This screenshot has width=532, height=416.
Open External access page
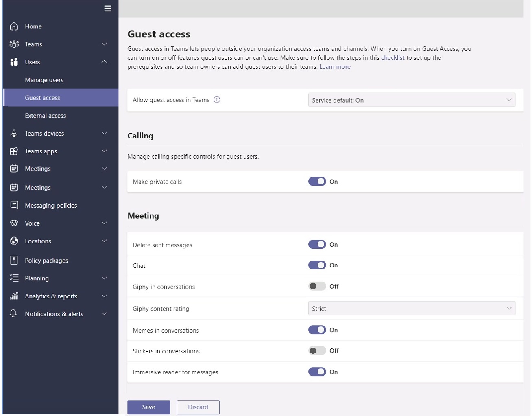pos(45,116)
